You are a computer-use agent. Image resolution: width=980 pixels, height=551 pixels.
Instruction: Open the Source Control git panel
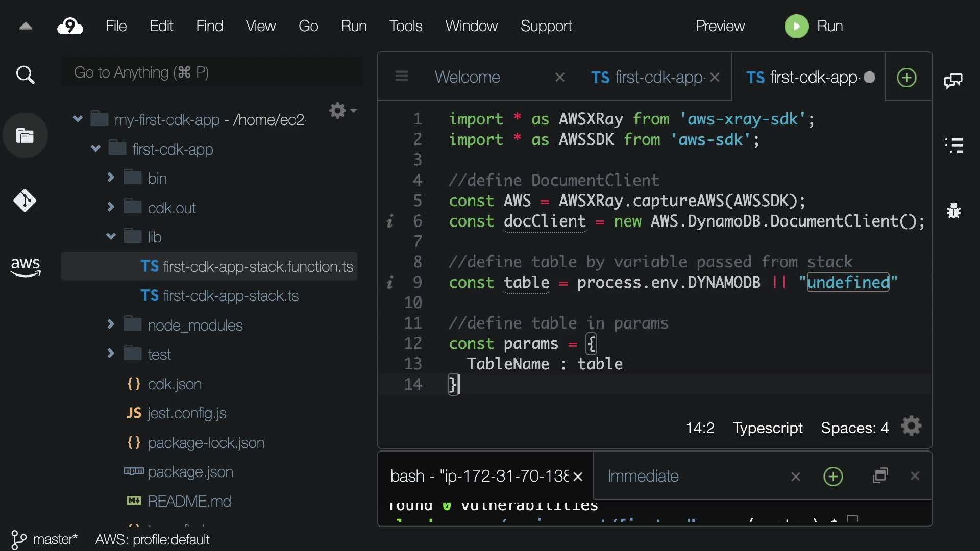pos(25,201)
